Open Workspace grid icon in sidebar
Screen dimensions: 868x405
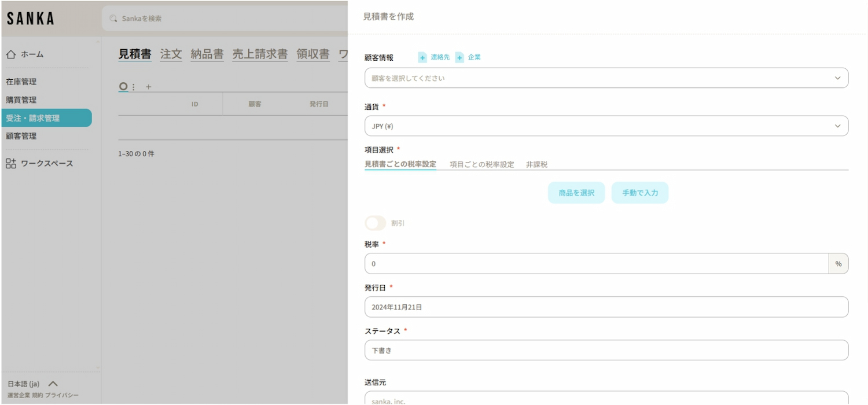click(x=11, y=164)
